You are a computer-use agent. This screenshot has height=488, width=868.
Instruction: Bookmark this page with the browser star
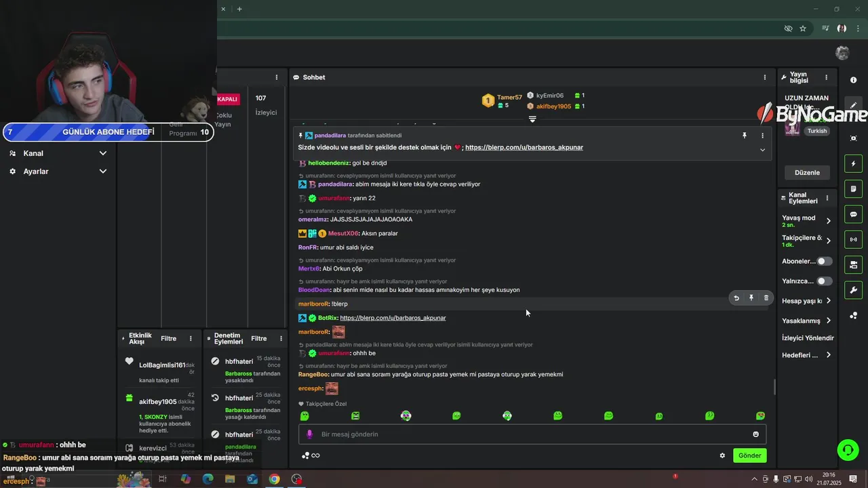pyautogui.click(x=803, y=28)
